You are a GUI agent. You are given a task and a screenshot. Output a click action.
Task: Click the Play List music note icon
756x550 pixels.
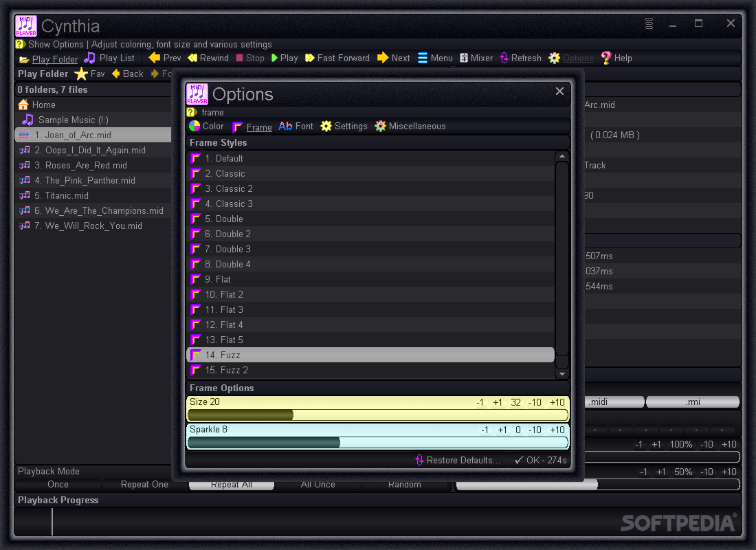(x=89, y=58)
